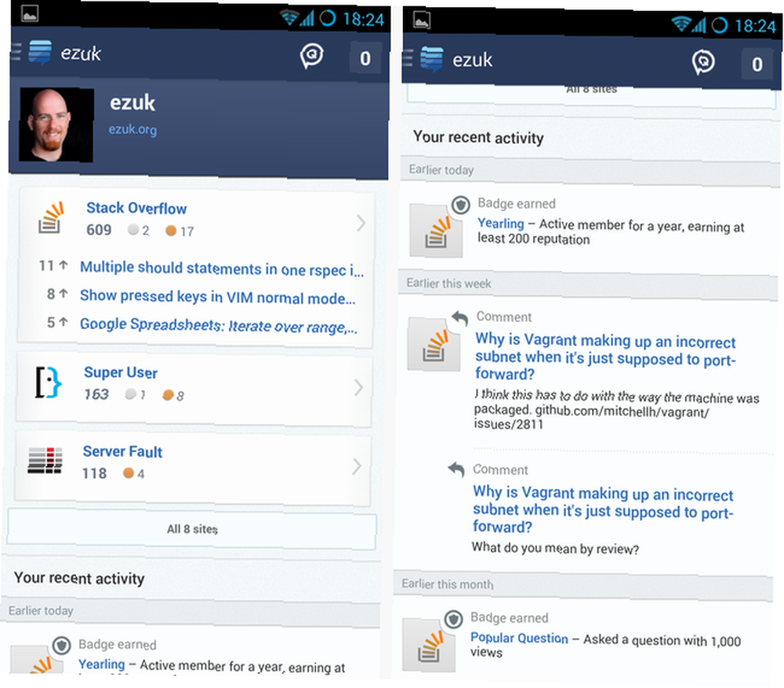Viewport: 784px width, 688px height.
Task: Tap the badge shield icon in left screenshot
Action: pos(61,645)
